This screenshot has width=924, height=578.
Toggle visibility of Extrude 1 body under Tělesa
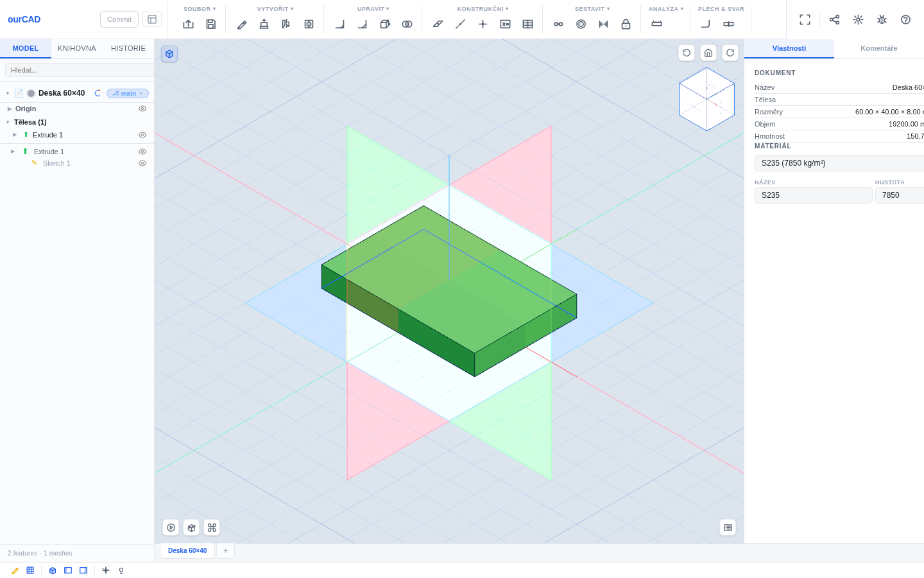coord(142,135)
